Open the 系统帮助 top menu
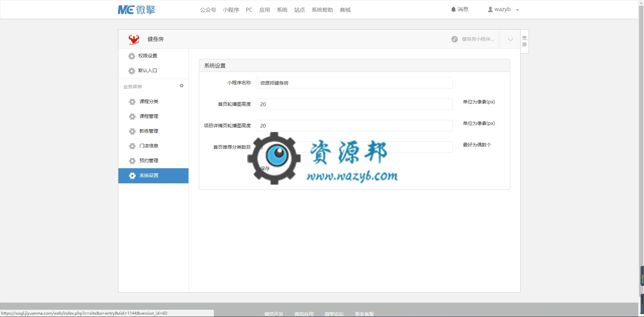 point(322,10)
